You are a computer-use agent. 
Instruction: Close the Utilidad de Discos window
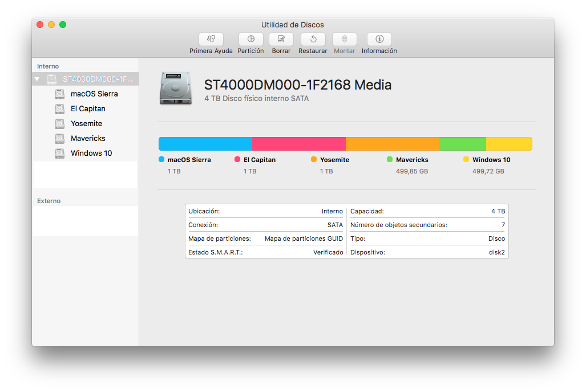click(x=40, y=25)
